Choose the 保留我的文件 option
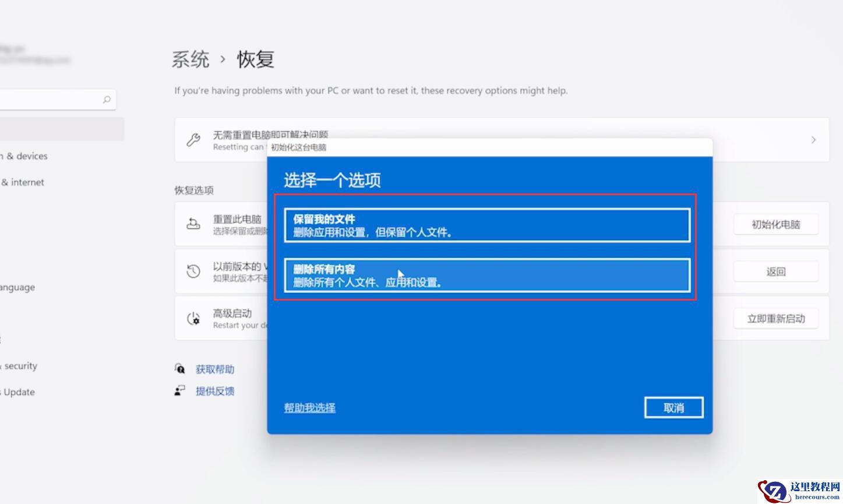Viewport: 843px width, 504px height. tap(486, 224)
